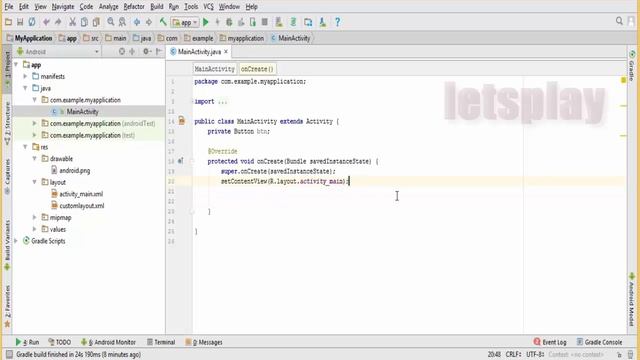640x360 pixels.
Task: Collapse the app module node
Action: coord(16,64)
